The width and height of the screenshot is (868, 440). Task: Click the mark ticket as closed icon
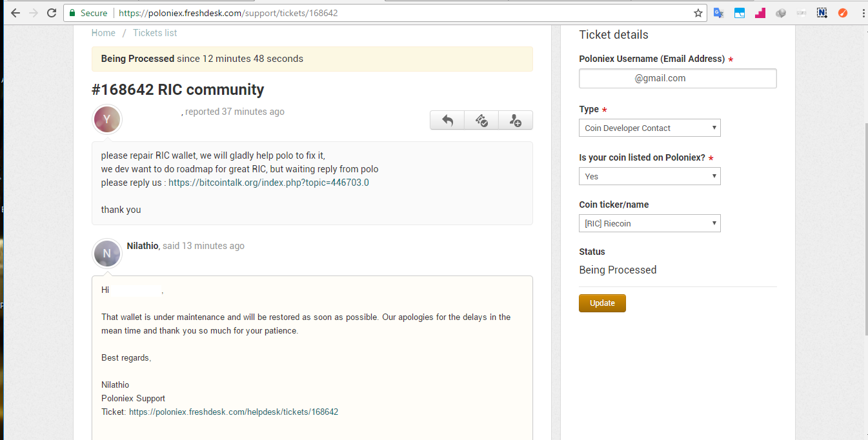tap(481, 120)
